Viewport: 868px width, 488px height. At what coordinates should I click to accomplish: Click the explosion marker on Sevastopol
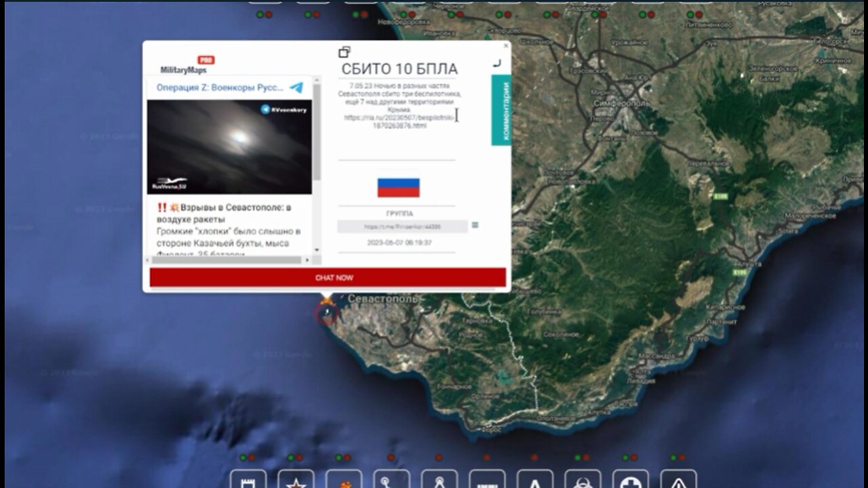click(328, 300)
